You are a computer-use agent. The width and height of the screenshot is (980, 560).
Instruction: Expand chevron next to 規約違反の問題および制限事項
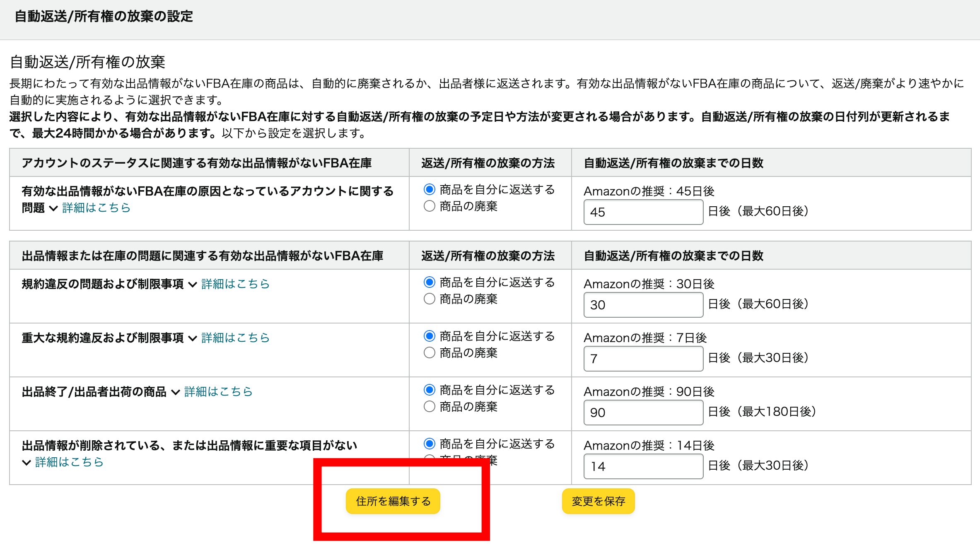192,285
